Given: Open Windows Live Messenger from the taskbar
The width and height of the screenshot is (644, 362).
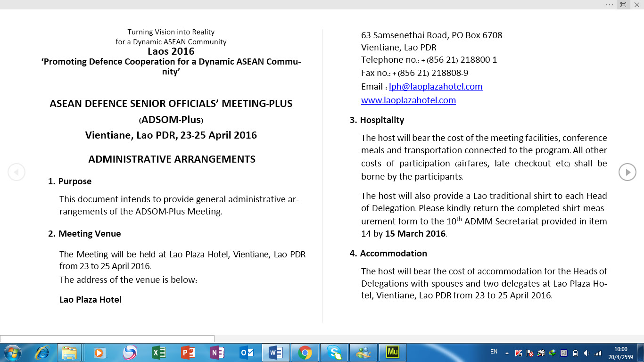Looking at the screenshot, I should (363, 353).
